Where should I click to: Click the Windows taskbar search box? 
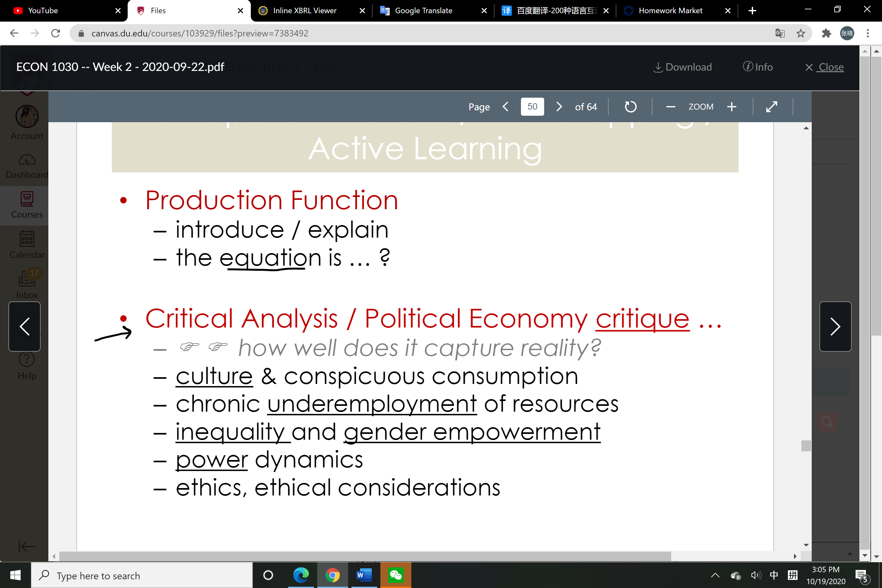tap(142, 575)
